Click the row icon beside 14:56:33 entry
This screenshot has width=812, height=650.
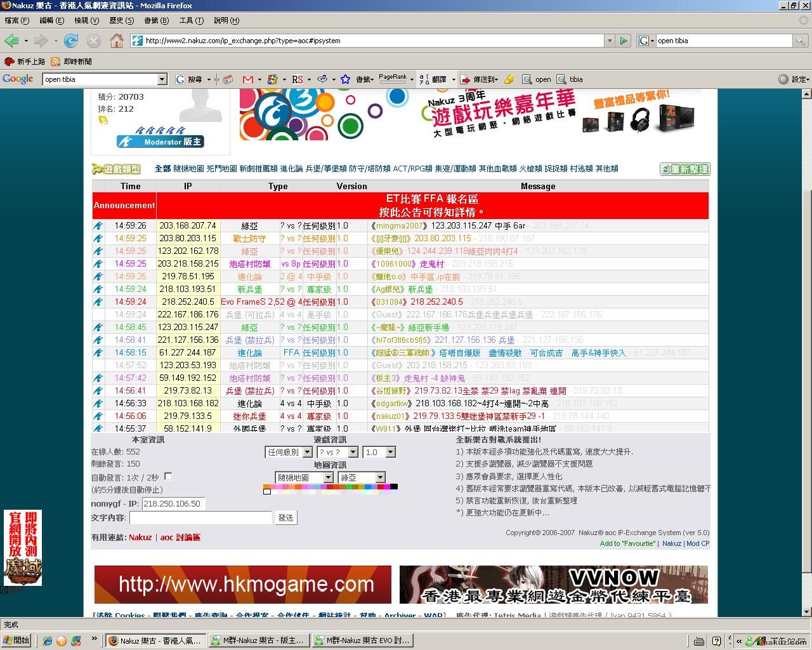(x=98, y=403)
